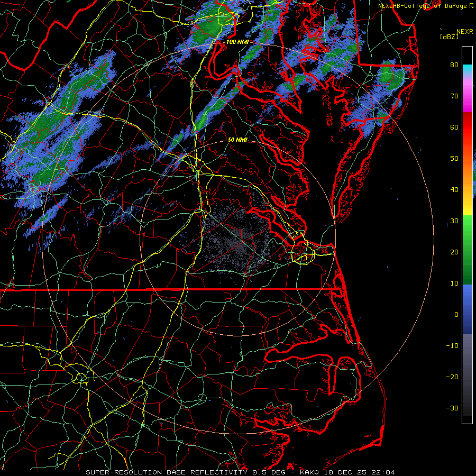476x476 pixels.
Task: Click the [dBZ] unit label
Action: [449, 37]
